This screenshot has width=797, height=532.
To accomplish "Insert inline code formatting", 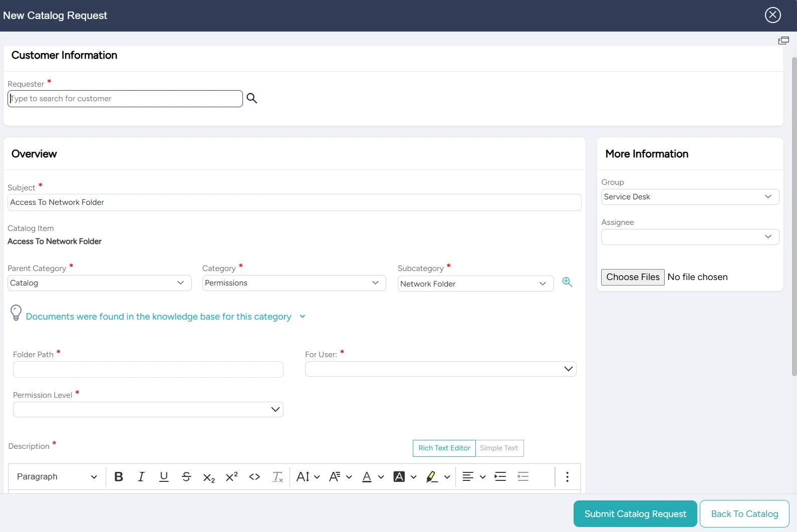I will point(254,477).
